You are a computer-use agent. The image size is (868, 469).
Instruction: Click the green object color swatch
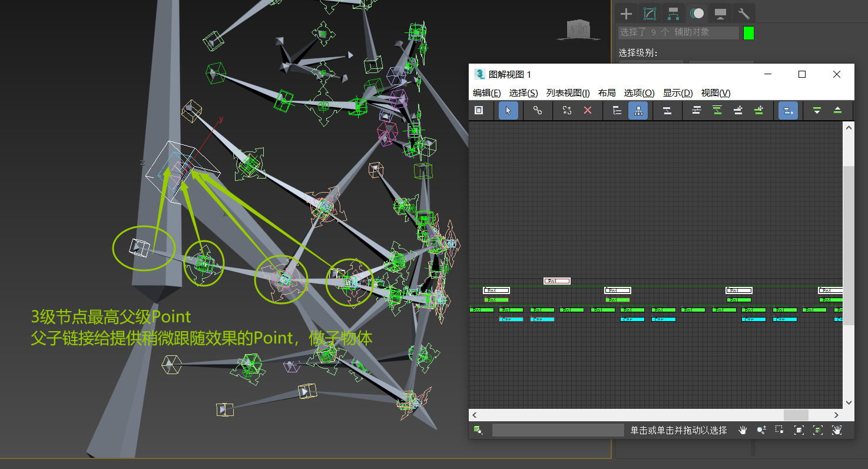click(x=748, y=33)
